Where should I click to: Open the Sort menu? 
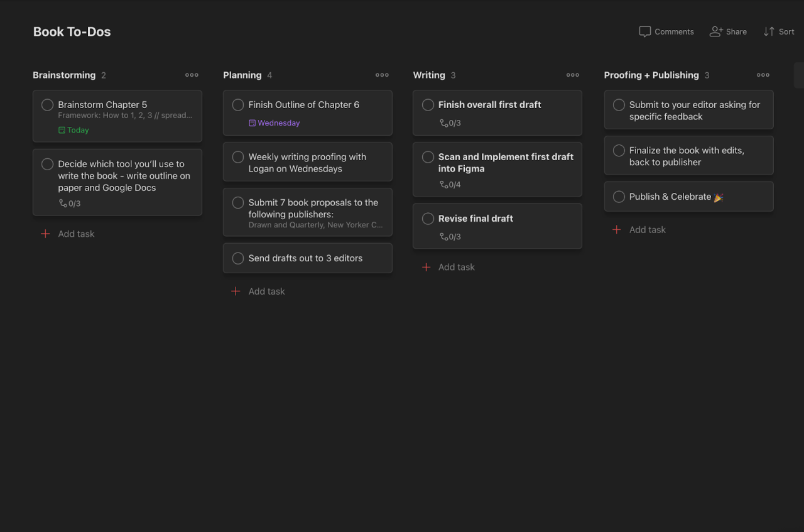778,31
